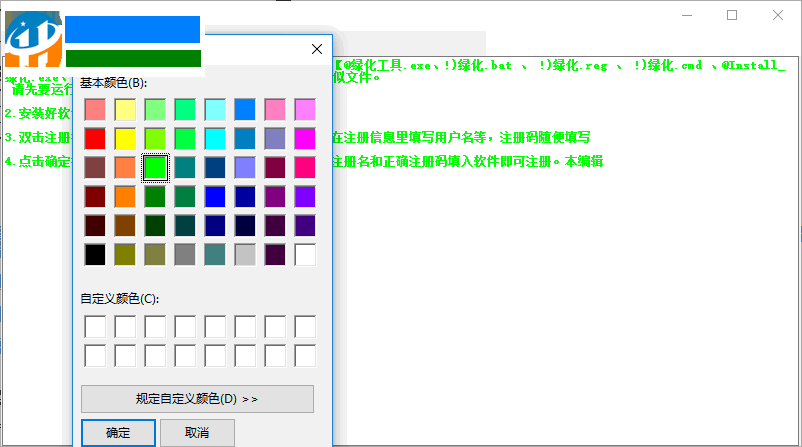This screenshot has width=802, height=447.
Task: Select the bright orange swatch in the fourth row
Action: (125, 197)
